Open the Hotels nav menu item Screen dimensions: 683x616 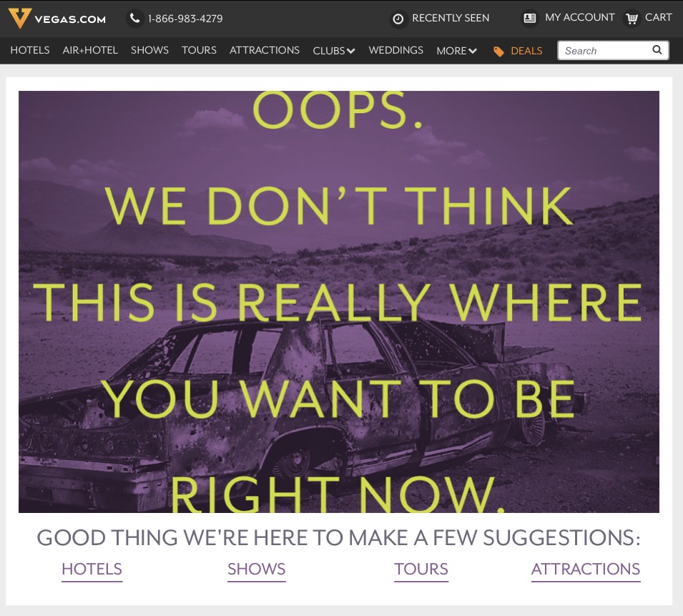[30, 50]
